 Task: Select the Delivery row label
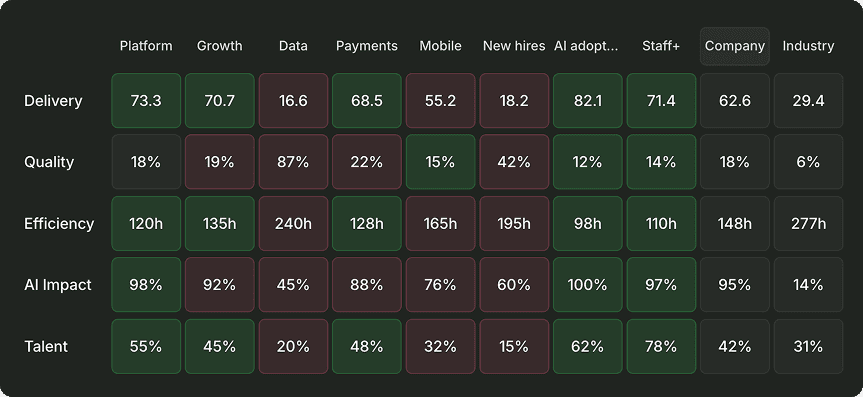(53, 101)
